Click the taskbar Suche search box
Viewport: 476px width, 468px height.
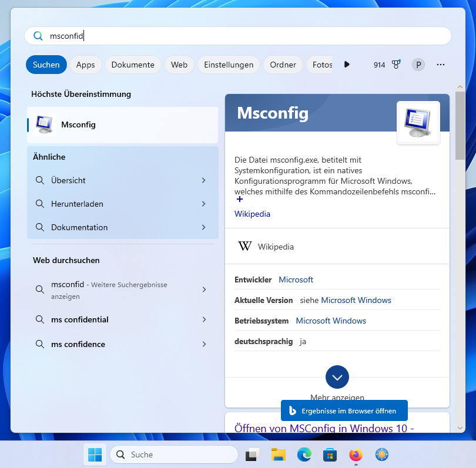click(x=174, y=454)
